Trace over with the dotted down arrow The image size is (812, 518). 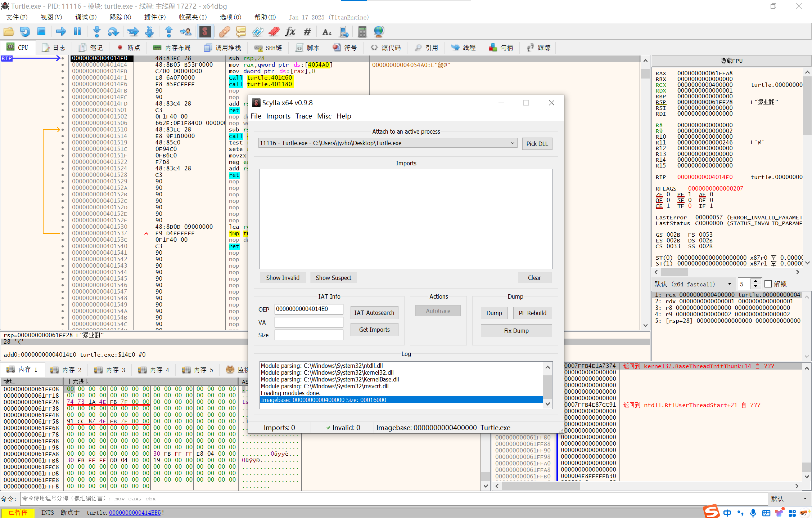pyautogui.click(x=149, y=32)
